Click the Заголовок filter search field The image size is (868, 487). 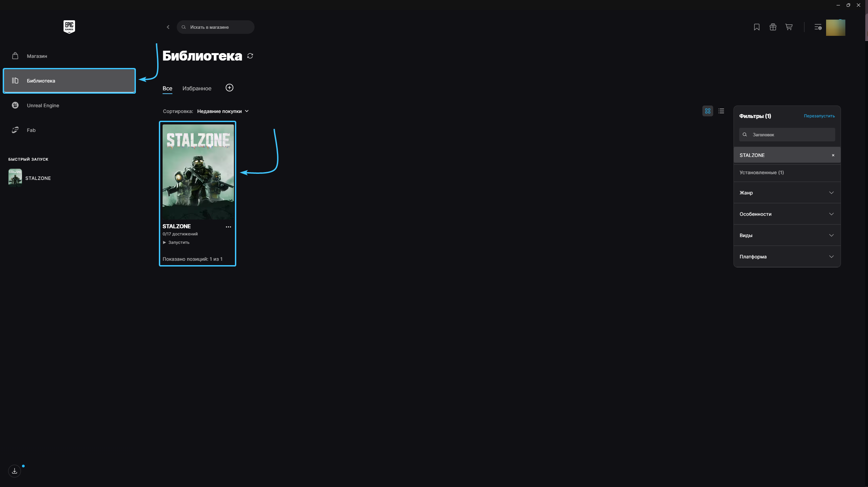787,135
